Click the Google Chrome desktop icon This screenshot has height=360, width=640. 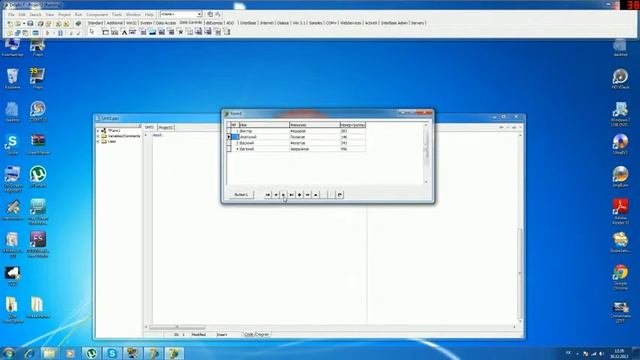(620, 277)
